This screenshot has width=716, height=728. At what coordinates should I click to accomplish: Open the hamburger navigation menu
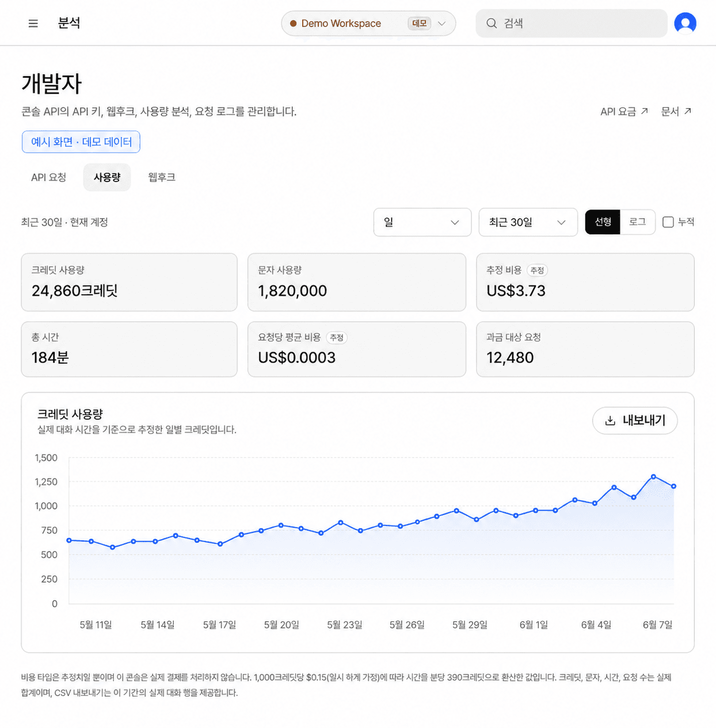pyautogui.click(x=33, y=23)
